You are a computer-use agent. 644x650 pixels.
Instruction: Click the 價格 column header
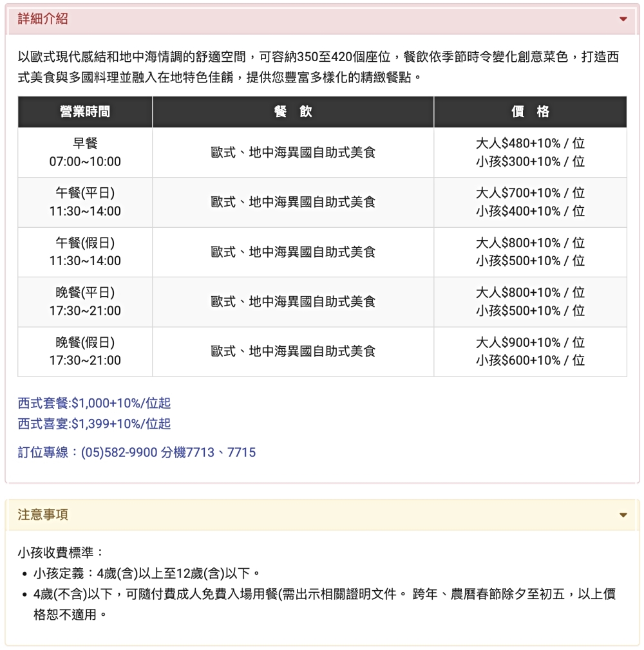532,111
